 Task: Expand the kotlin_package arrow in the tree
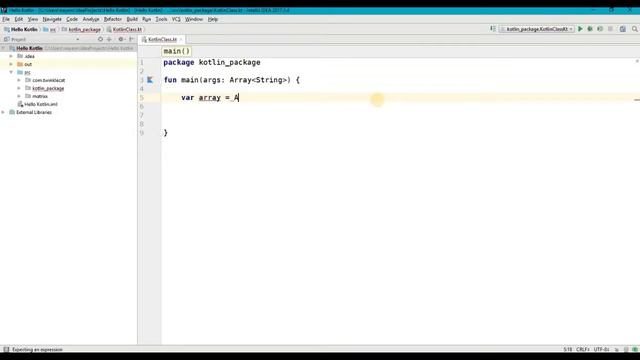click(19, 88)
